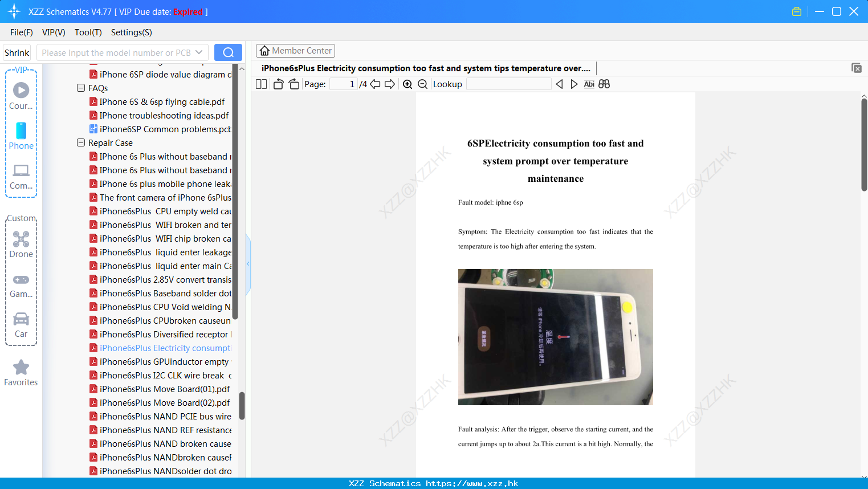Select the iPhone6sPlus Electricity consumption document tab

[x=426, y=68]
